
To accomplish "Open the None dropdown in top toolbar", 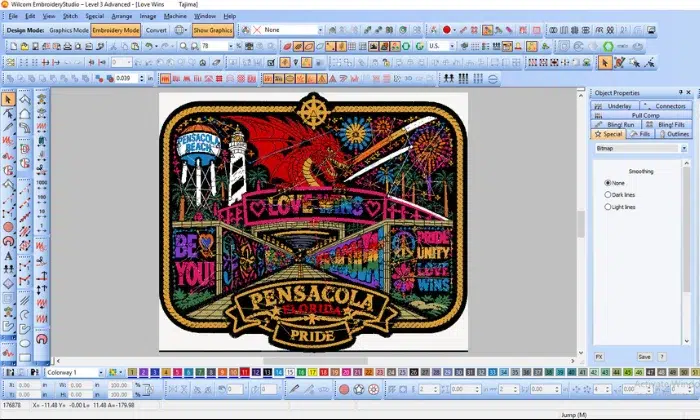I will pos(320,30).
